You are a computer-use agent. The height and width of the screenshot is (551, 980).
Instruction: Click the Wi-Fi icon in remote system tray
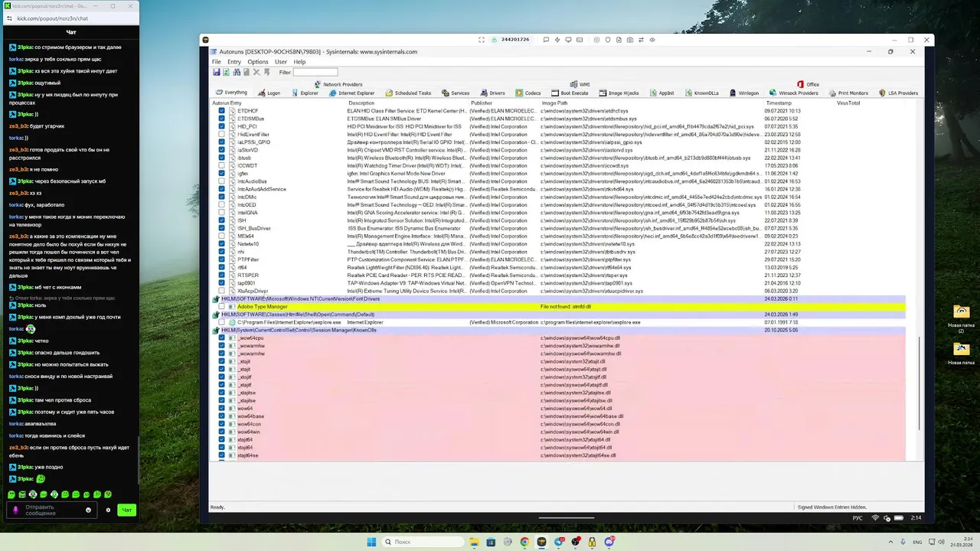[x=875, y=518]
